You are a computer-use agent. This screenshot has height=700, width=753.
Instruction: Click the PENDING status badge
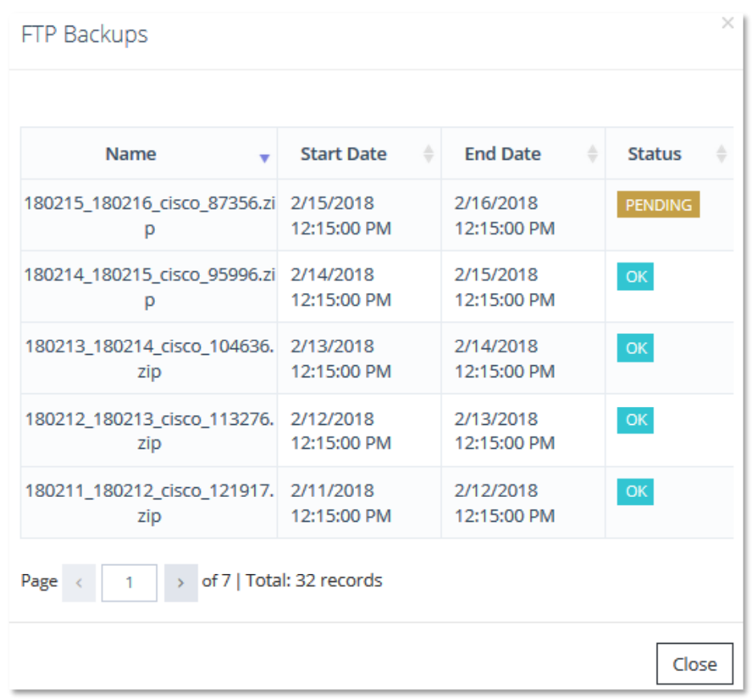pyautogui.click(x=658, y=205)
